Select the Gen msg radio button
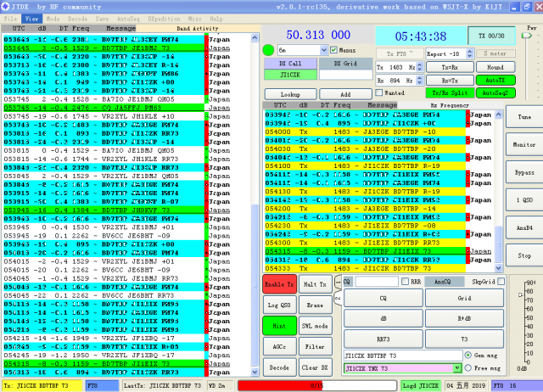This screenshot has width=543, height=392. [468, 355]
